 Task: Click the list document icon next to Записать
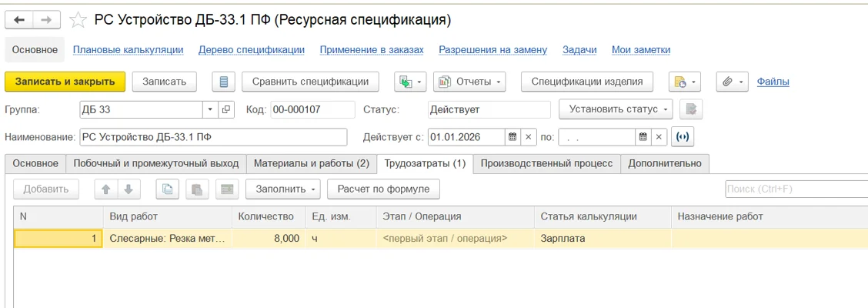[224, 82]
